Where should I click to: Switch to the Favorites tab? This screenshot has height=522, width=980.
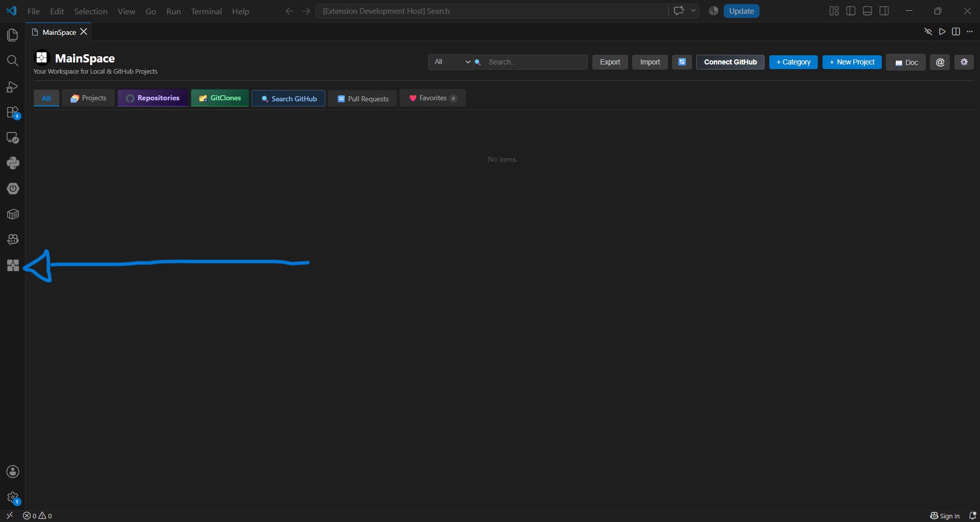coord(433,98)
